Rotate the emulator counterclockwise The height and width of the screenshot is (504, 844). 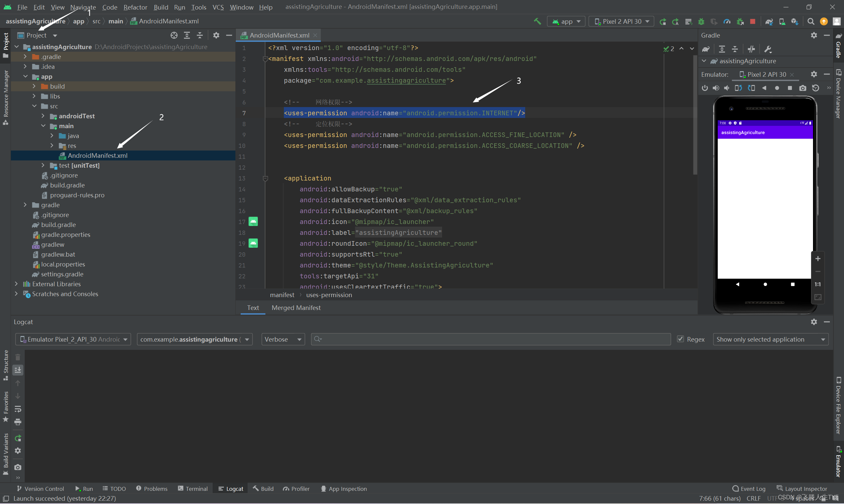(x=738, y=88)
